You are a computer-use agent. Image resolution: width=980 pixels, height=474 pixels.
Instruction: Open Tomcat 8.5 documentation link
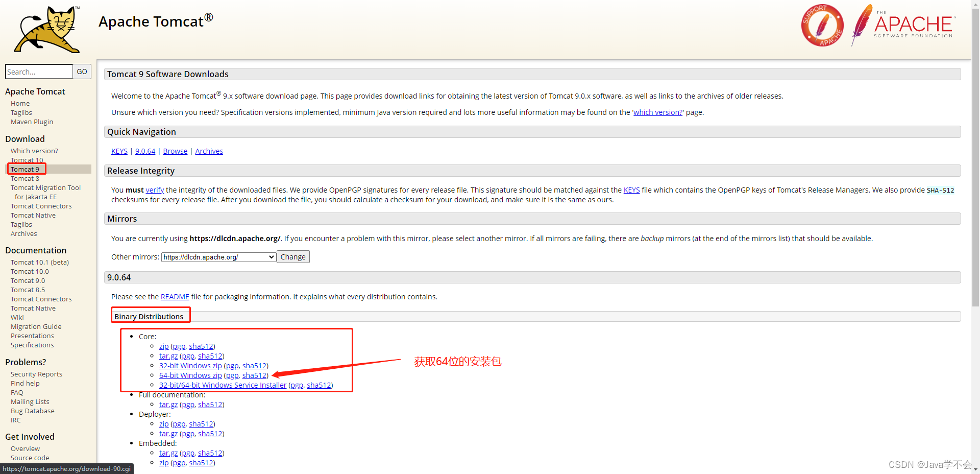[x=28, y=290]
